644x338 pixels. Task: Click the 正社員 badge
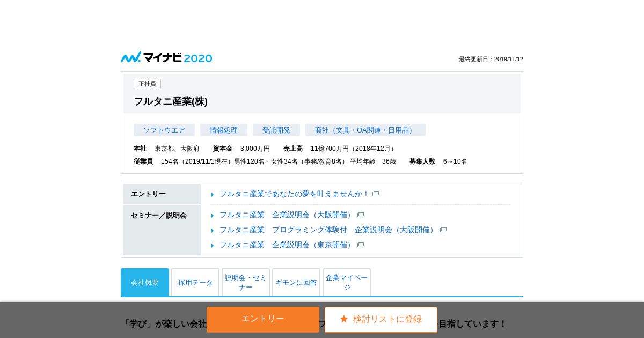147,84
